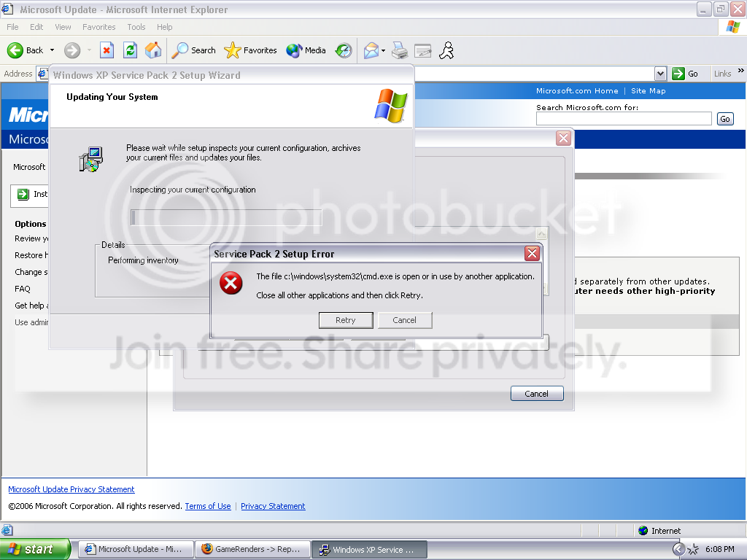Click the Windows flag logo in IE corner
This screenshot has width=747, height=560.
(x=733, y=27)
